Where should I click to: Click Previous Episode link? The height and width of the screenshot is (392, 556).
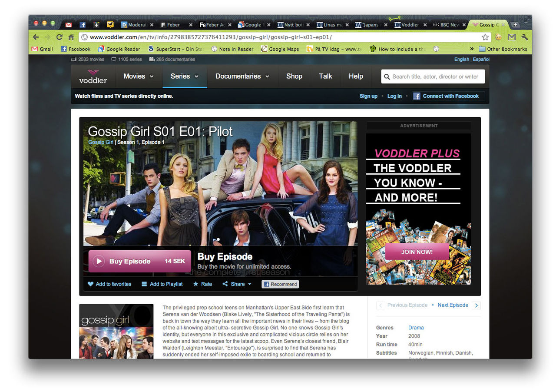[x=407, y=305]
